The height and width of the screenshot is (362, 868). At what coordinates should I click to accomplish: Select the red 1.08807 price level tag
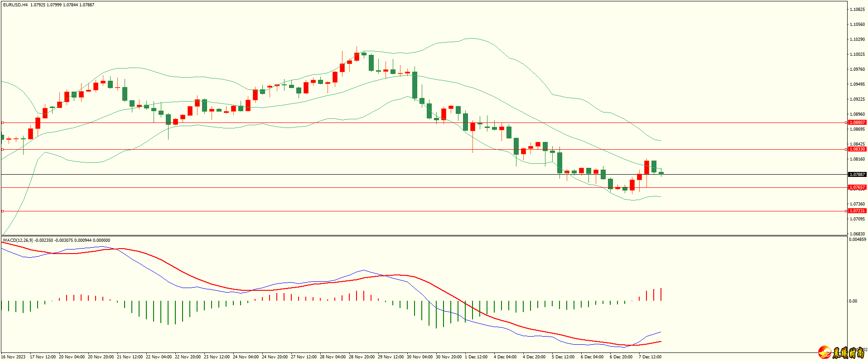click(857, 122)
